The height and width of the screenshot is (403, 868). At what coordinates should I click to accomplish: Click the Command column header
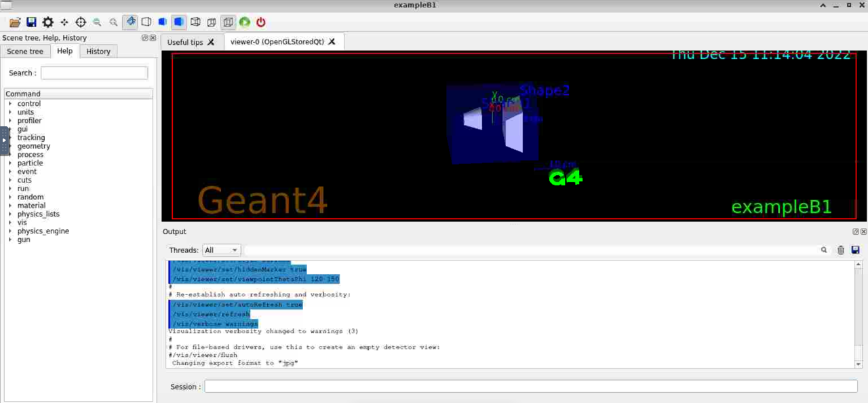(78, 94)
